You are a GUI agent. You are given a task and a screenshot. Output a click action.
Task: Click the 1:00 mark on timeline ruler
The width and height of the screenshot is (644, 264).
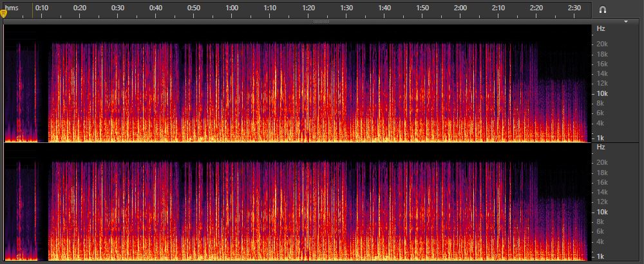pyautogui.click(x=232, y=8)
